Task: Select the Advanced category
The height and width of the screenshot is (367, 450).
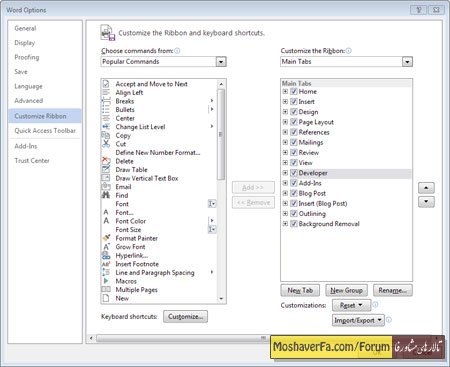Action: (29, 101)
